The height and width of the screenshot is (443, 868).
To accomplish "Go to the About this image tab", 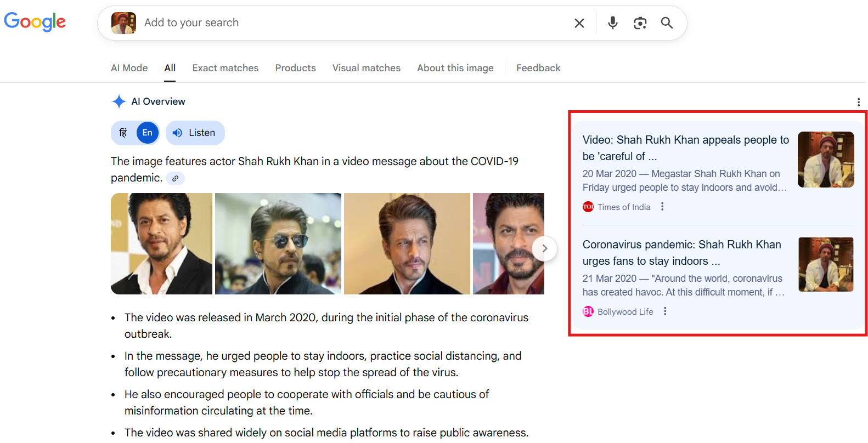I will pyautogui.click(x=455, y=68).
